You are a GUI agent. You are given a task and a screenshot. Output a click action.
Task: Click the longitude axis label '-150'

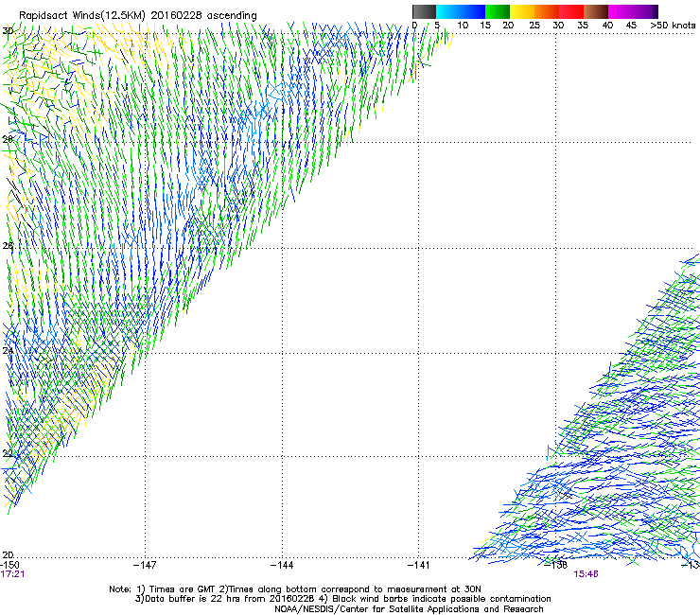coord(9,565)
